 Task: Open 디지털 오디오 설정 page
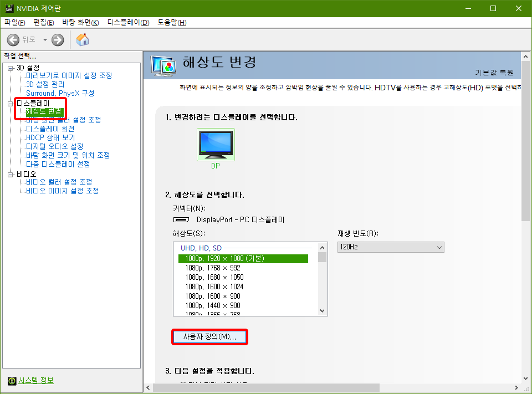point(55,146)
